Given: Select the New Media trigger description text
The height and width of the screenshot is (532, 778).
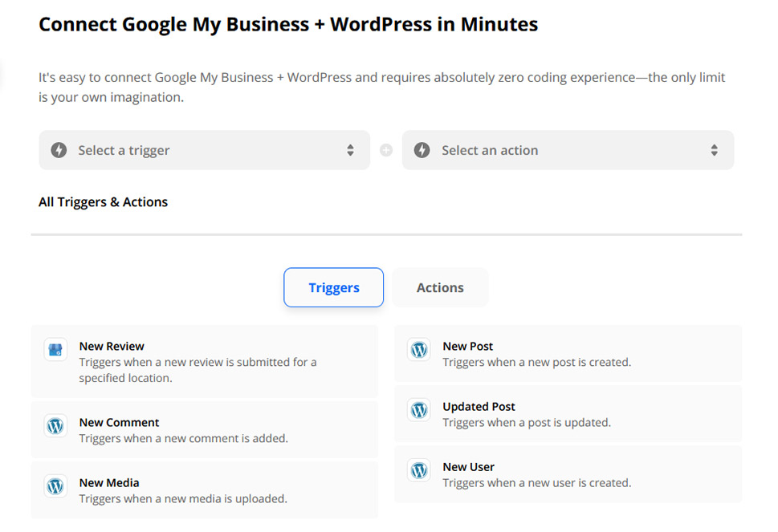Looking at the screenshot, I should pyautogui.click(x=183, y=499).
